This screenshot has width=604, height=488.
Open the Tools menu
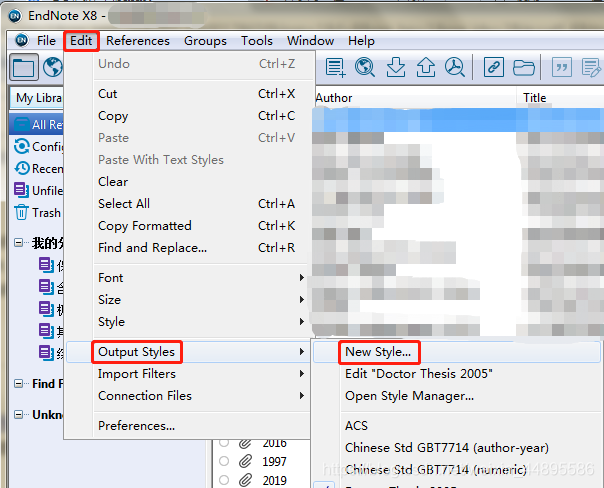pyautogui.click(x=257, y=40)
